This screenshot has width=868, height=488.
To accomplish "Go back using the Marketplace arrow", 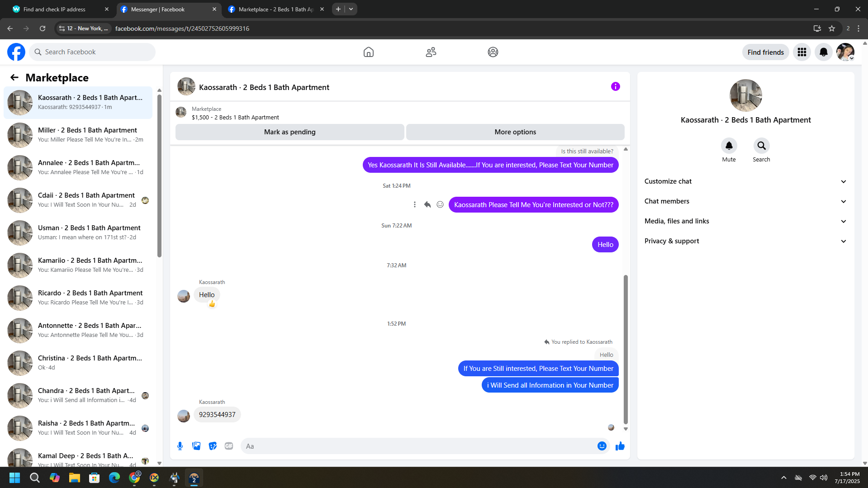I will click(x=14, y=77).
